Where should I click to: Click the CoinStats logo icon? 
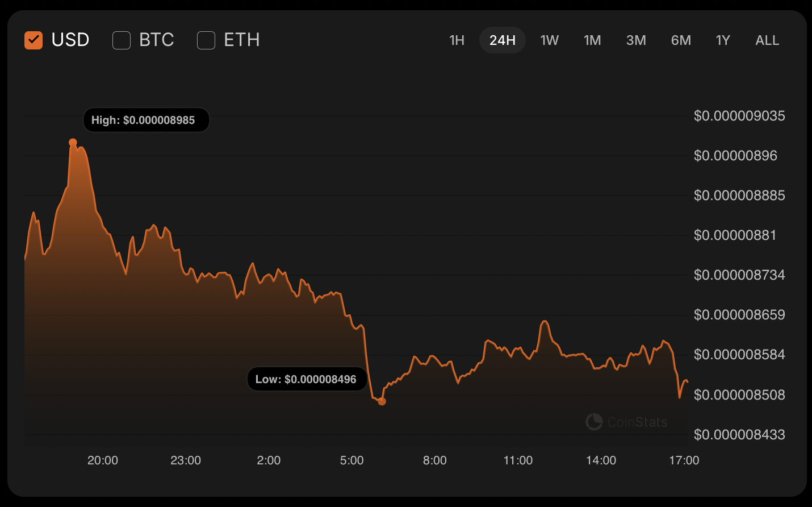(594, 422)
